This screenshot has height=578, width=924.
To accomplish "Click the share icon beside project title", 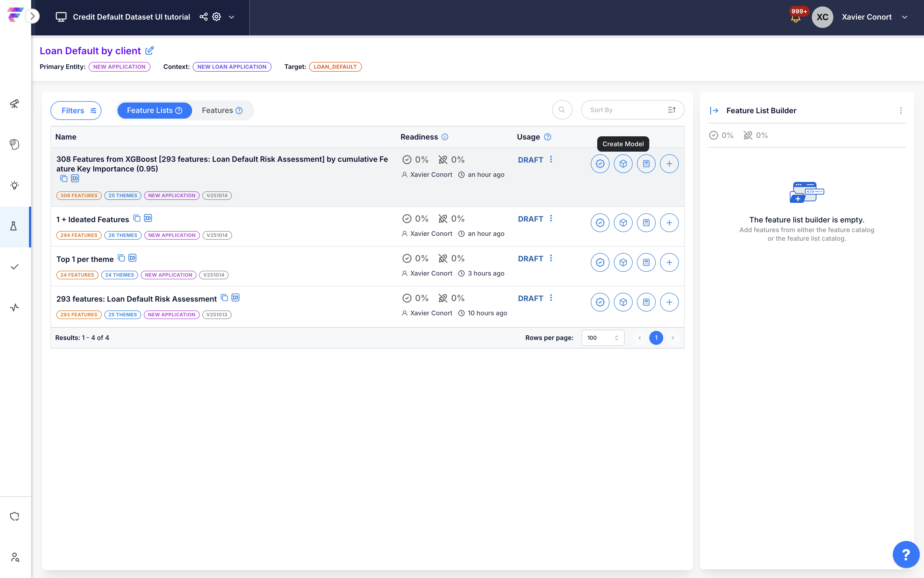I will point(203,17).
